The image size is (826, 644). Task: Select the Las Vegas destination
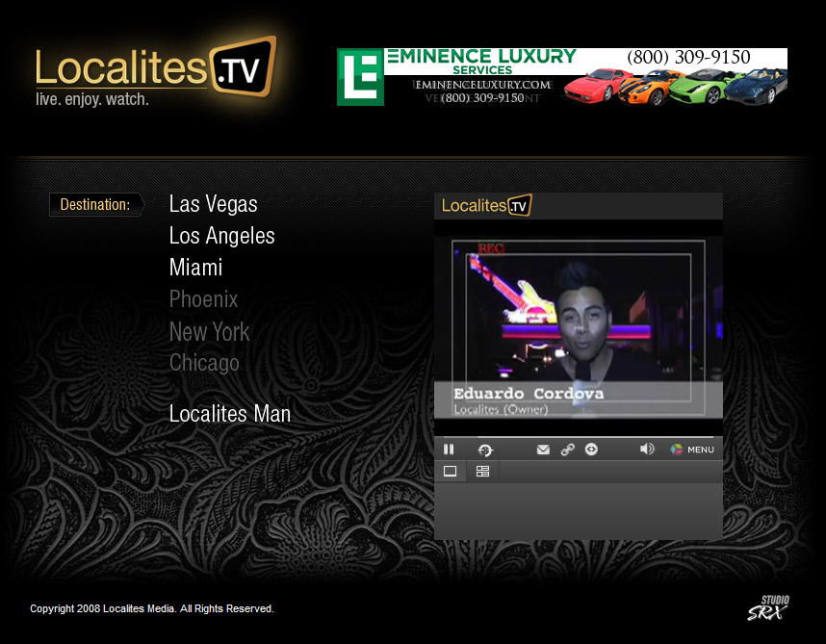point(213,204)
